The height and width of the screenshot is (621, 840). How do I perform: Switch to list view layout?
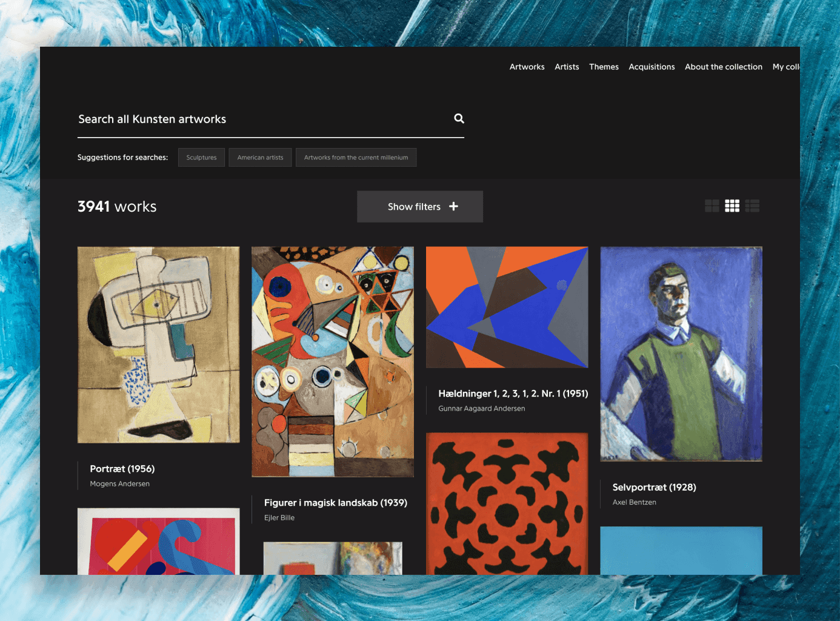752,206
